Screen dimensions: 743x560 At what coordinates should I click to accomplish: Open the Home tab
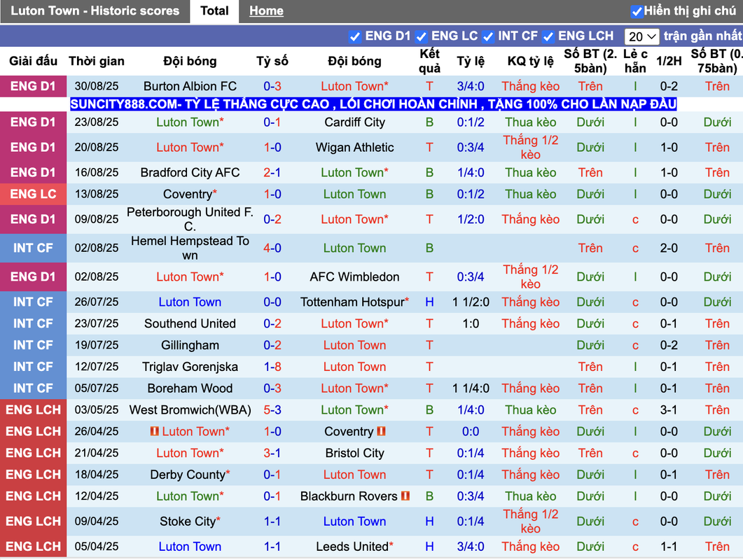click(x=266, y=11)
